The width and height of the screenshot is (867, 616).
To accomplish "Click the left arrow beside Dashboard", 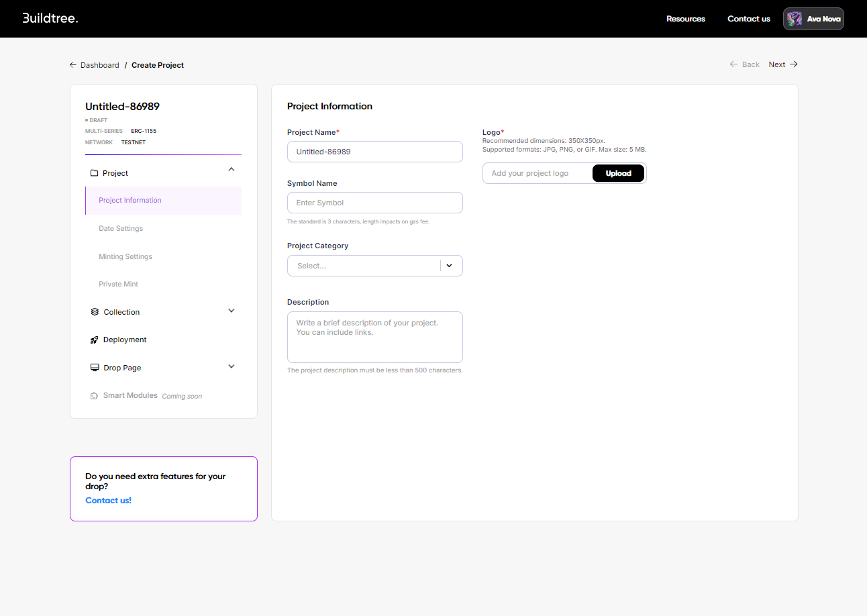I will tap(73, 65).
